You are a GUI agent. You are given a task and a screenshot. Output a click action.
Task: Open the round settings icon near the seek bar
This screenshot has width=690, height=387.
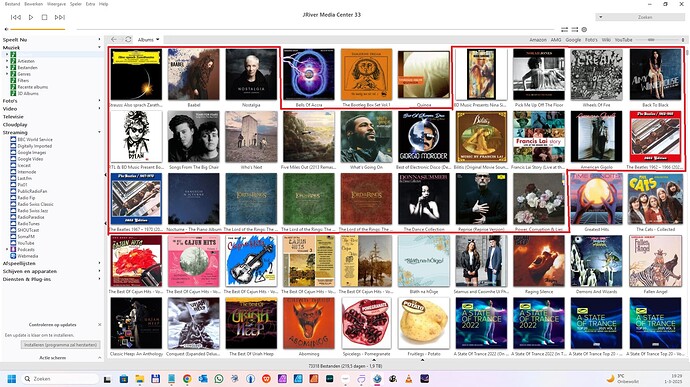[584, 29]
